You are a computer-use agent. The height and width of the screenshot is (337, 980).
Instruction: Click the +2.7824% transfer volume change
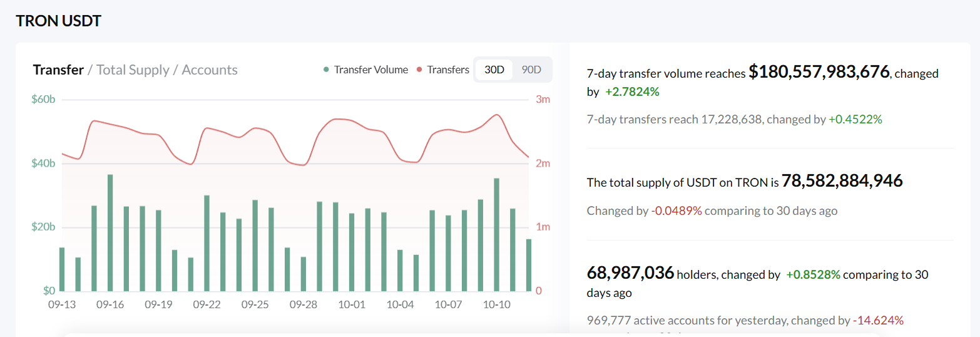[x=632, y=91]
